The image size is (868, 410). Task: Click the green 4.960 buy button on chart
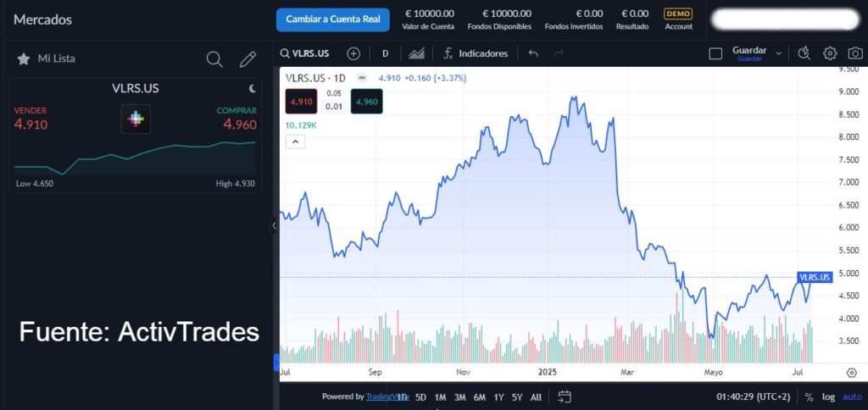pyautogui.click(x=366, y=102)
